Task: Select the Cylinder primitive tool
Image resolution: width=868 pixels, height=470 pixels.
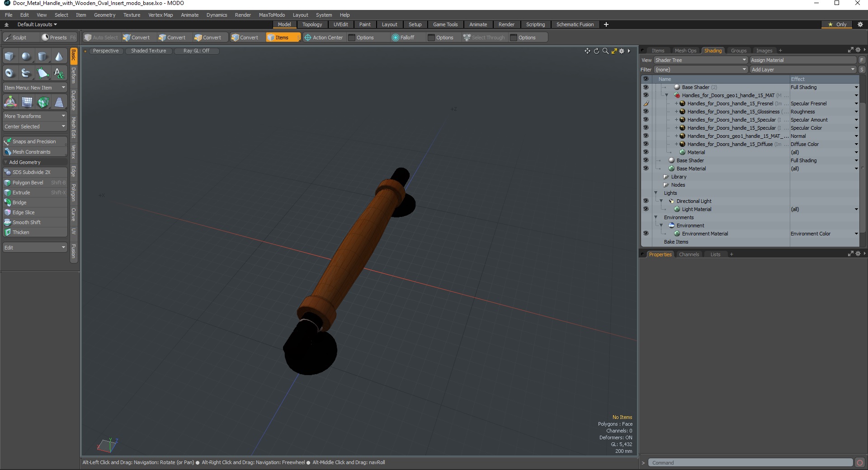Action: coord(43,56)
